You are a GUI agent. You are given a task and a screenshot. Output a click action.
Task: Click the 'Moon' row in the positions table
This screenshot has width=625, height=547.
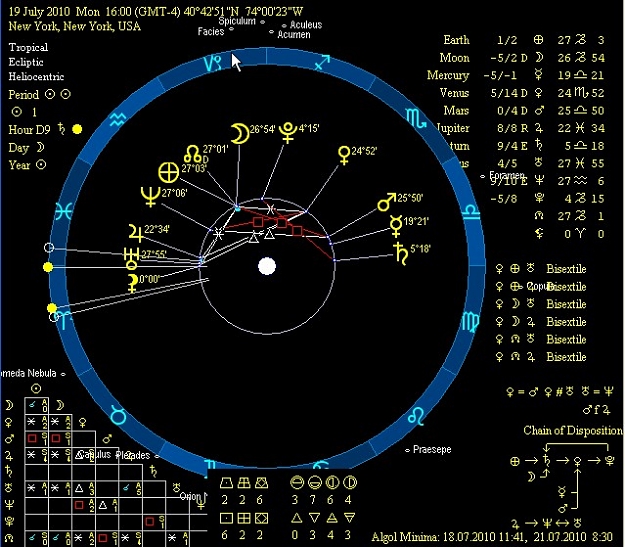click(x=522, y=58)
